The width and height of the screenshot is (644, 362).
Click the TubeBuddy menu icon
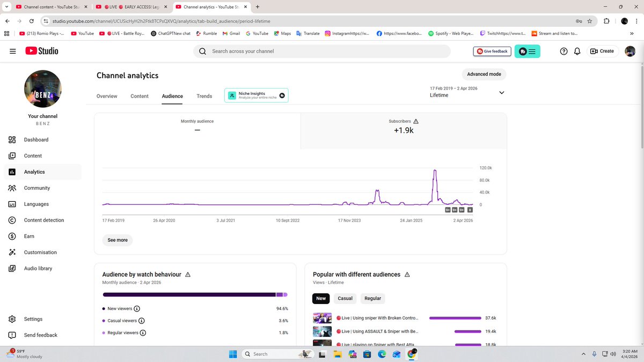[527, 51]
